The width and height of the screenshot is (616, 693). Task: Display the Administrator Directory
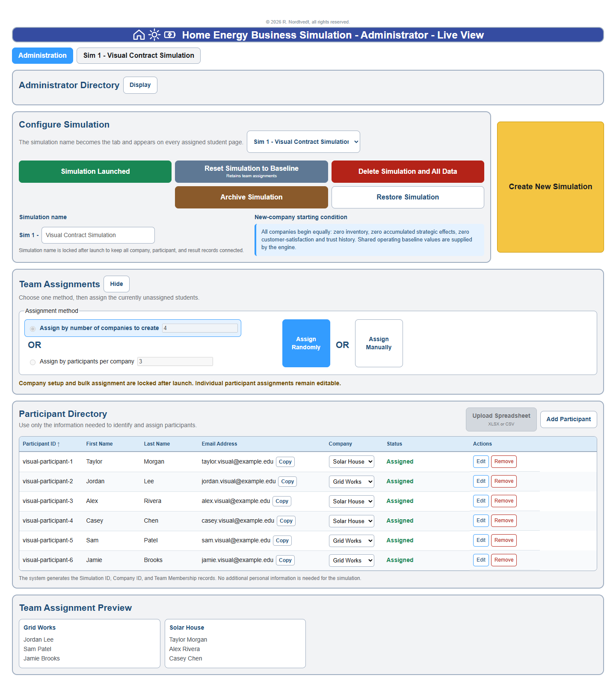click(140, 85)
